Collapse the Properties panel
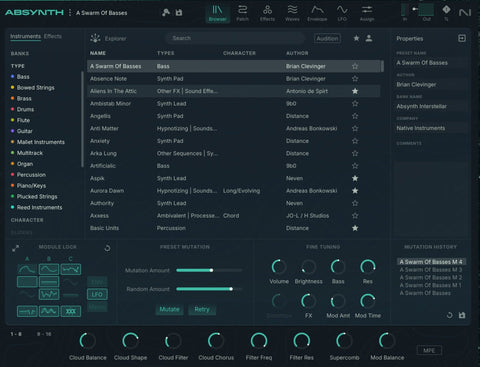The width and height of the screenshot is (480, 367). pyautogui.click(x=462, y=38)
